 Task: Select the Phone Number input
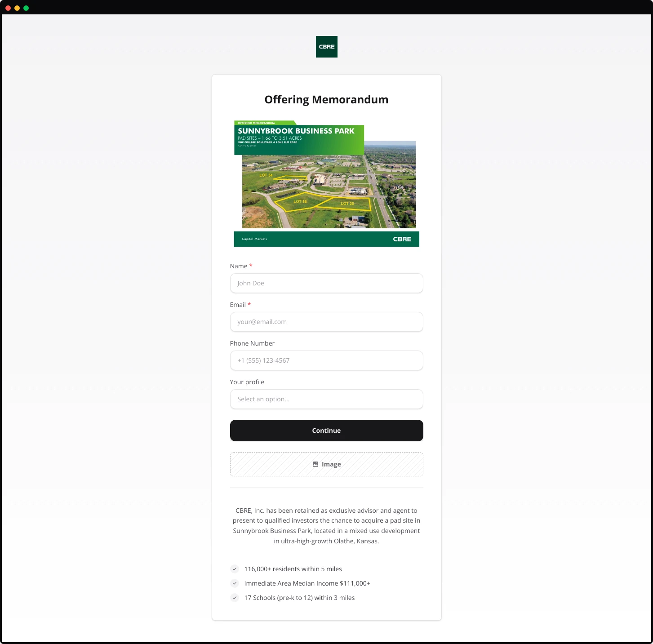[326, 360]
